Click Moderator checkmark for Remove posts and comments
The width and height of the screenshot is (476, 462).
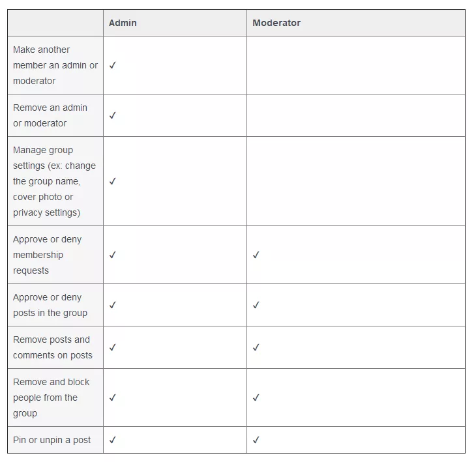tap(256, 347)
